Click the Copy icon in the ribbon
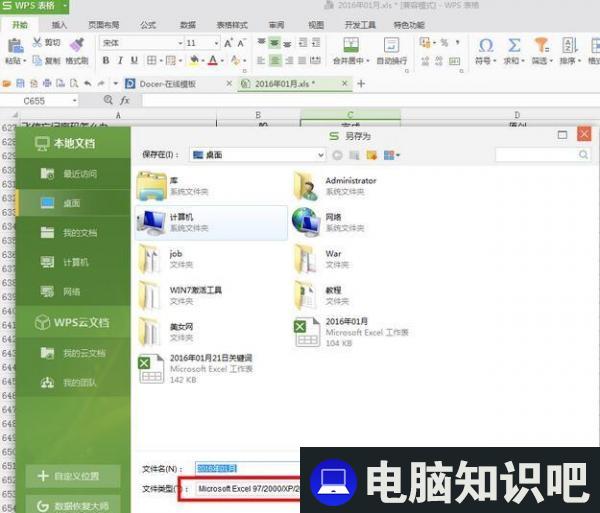 tap(37, 60)
